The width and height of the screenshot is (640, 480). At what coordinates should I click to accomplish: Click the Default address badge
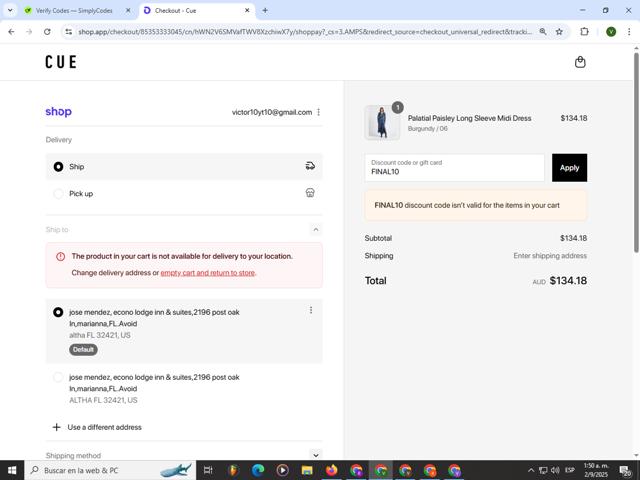[x=83, y=349]
